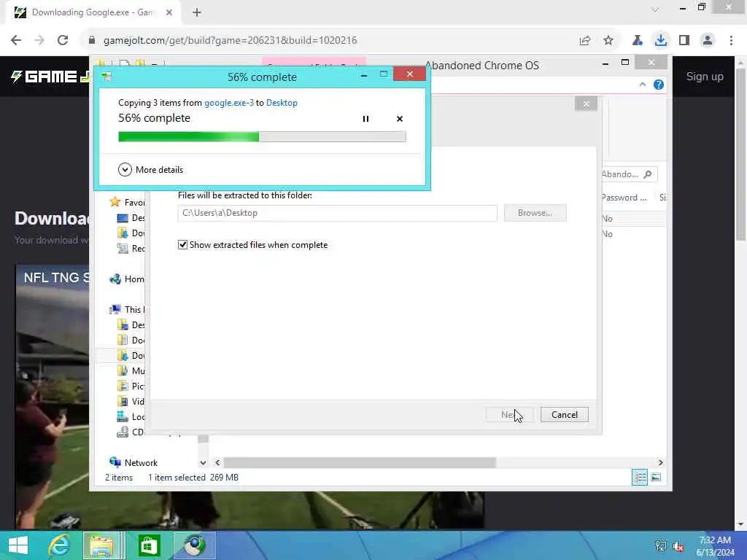Open Homegroup in navigation pane
747x560 pixels.
click(126, 279)
